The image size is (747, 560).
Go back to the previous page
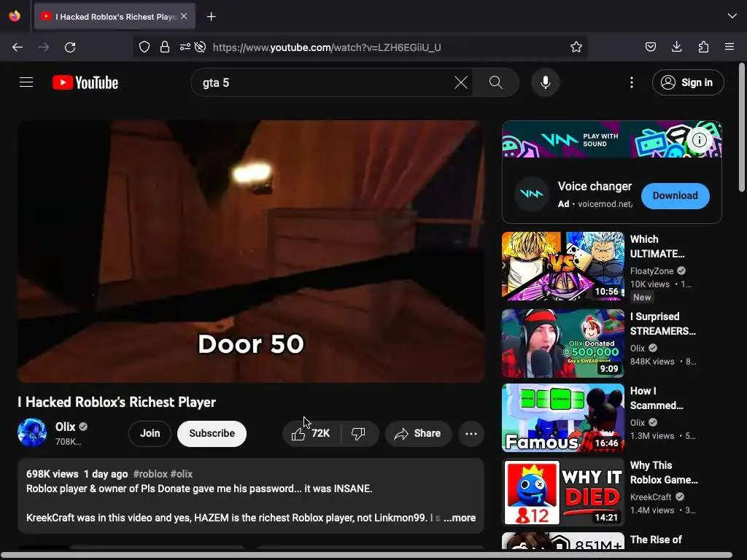pos(18,47)
